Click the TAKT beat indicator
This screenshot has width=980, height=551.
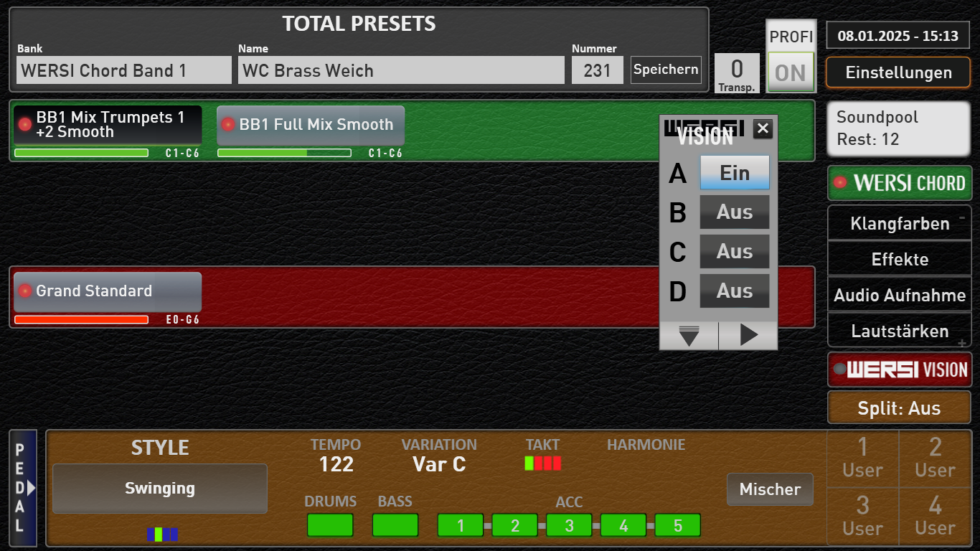pyautogui.click(x=542, y=463)
